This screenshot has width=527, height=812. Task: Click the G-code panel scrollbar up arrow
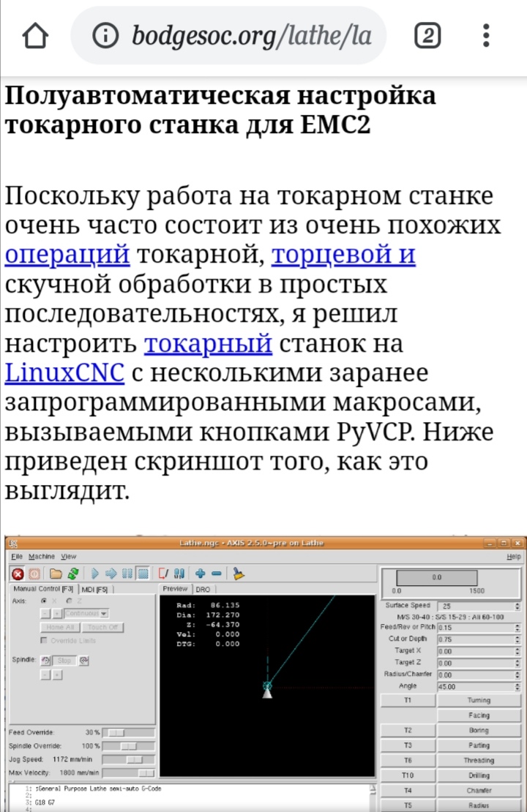373,789
